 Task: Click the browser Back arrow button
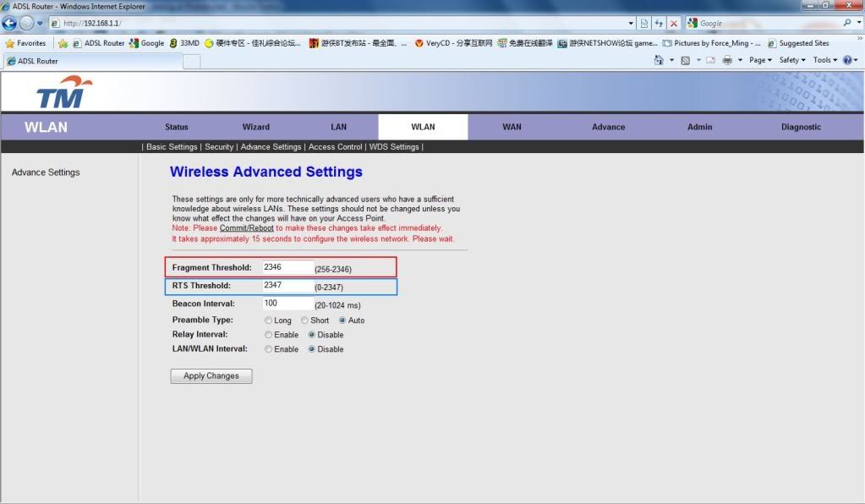coord(10,23)
